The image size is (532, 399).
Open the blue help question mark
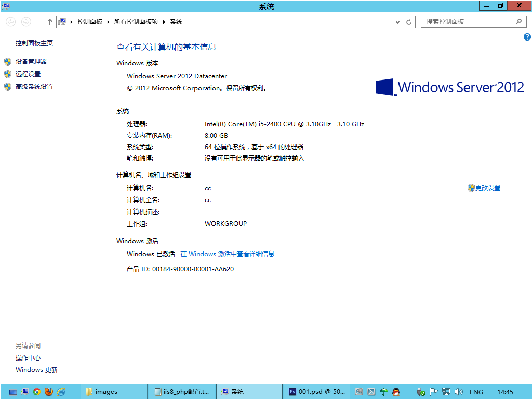(x=527, y=37)
